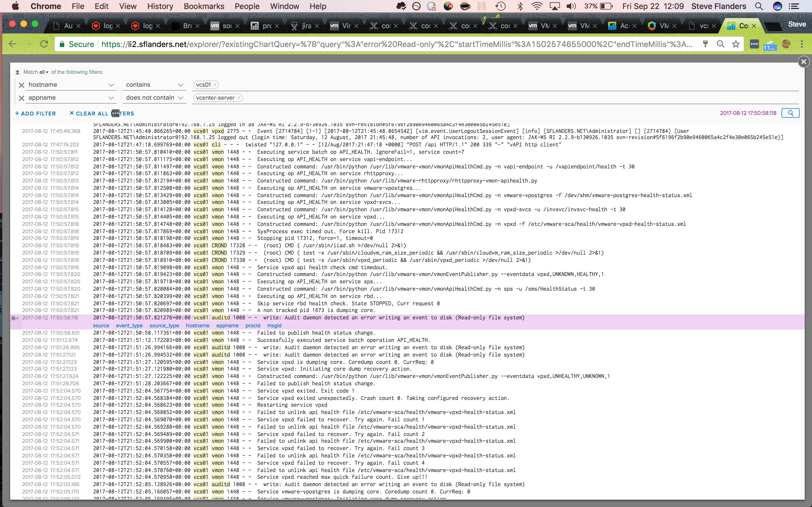
Task: Close the log explorer overlay
Action: click(x=803, y=62)
